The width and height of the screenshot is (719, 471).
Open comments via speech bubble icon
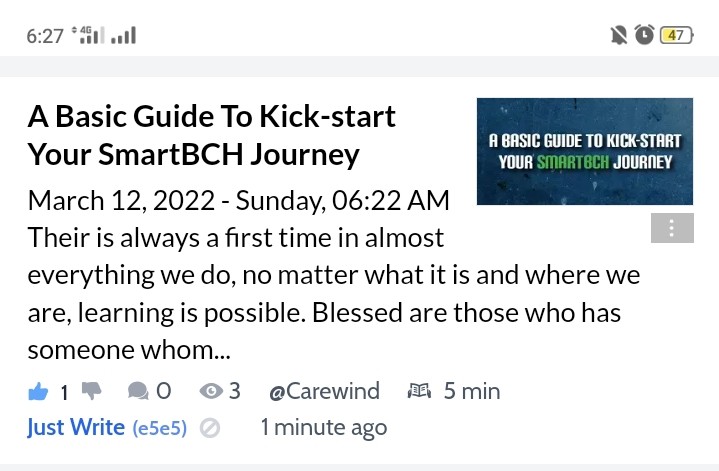click(x=138, y=391)
